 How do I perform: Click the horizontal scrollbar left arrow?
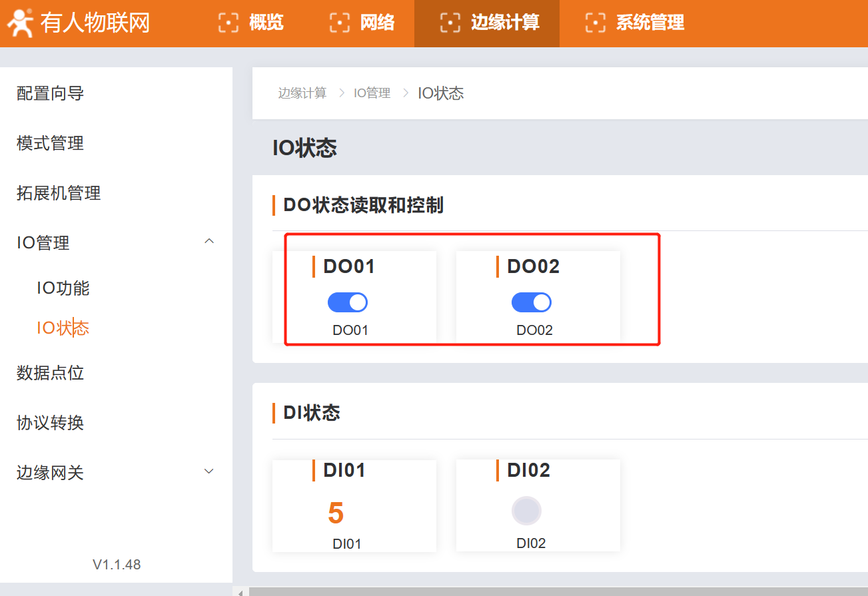tap(240, 591)
